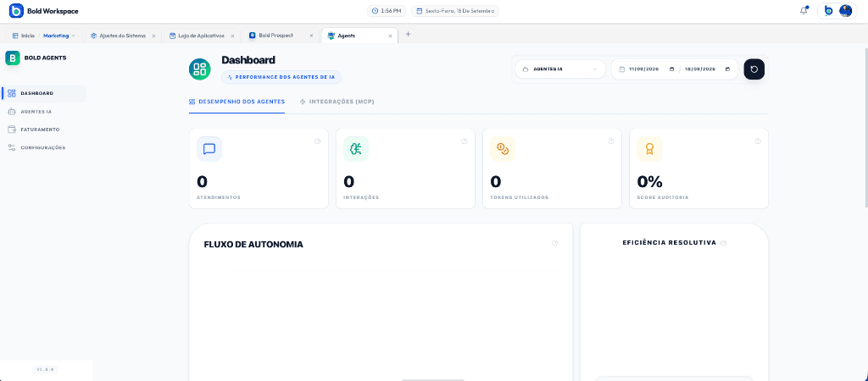Close the Agents tab
The height and width of the screenshot is (381, 868).
[390, 36]
